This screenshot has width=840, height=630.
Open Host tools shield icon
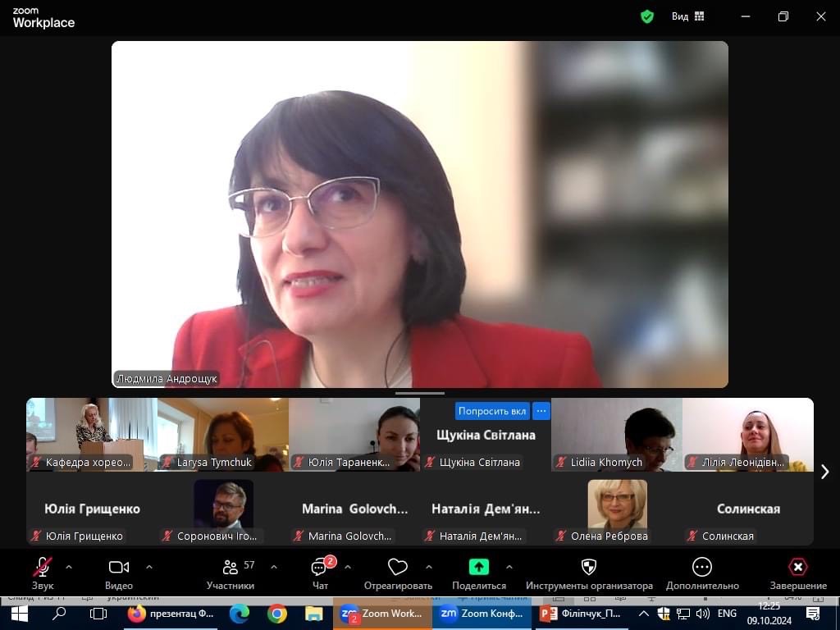click(x=589, y=567)
